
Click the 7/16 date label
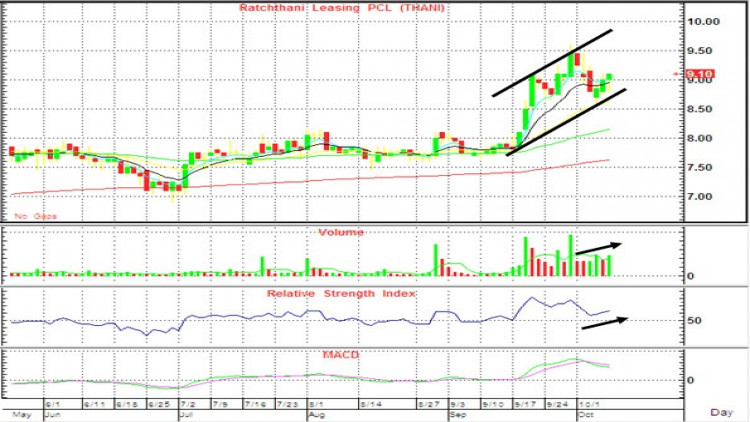click(255, 404)
